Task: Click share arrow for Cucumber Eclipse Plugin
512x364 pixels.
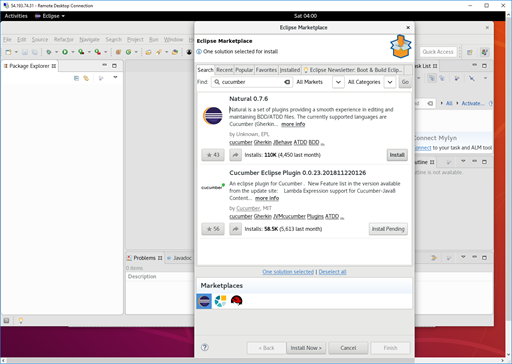Action: [x=235, y=229]
